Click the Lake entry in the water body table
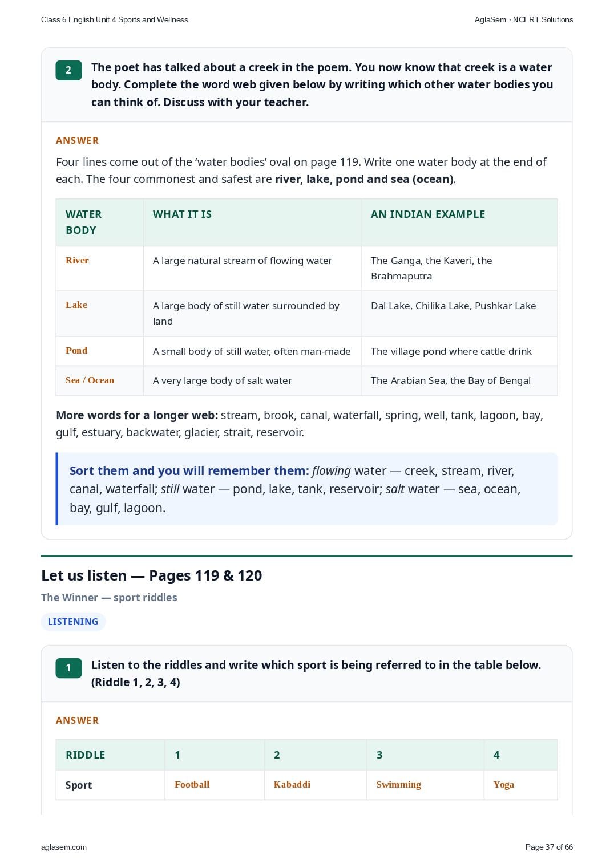Screen dimensions: 614x868 click(76, 305)
